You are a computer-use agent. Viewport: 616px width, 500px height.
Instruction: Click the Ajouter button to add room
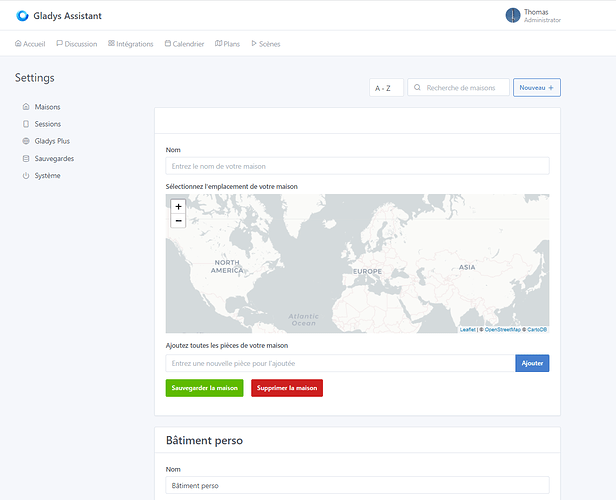pyautogui.click(x=532, y=363)
